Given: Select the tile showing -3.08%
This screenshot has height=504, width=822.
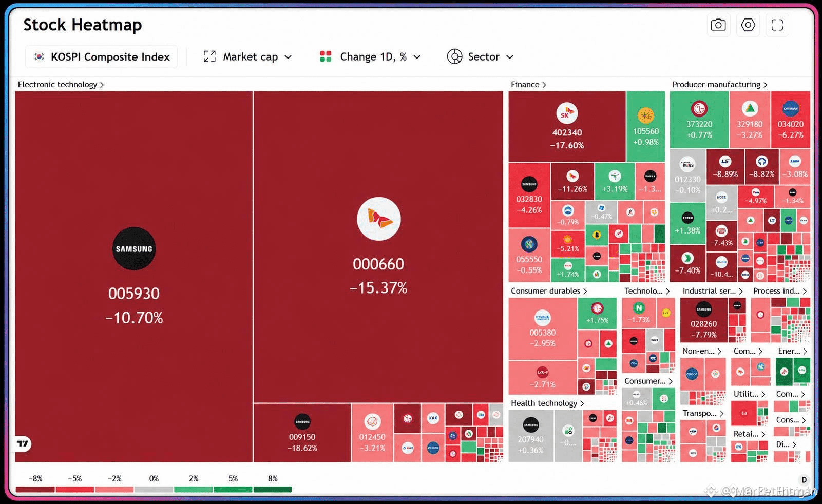Looking at the screenshot, I should pos(795,167).
